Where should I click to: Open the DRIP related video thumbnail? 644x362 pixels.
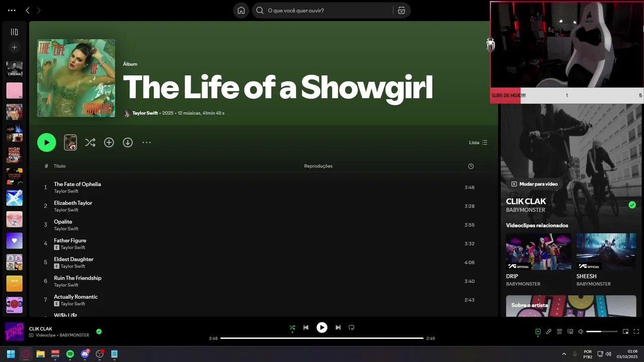538,251
